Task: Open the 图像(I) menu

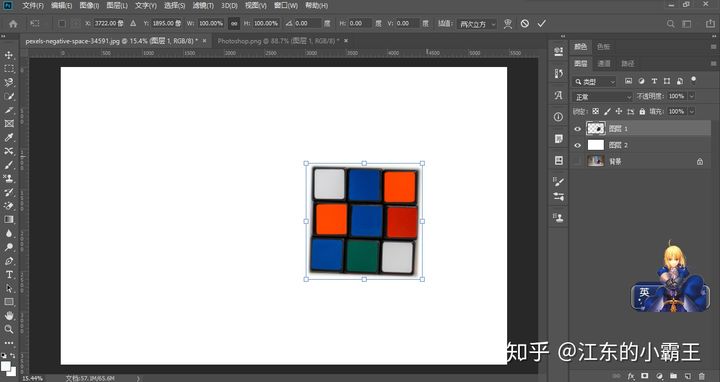Action: [89, 6]
